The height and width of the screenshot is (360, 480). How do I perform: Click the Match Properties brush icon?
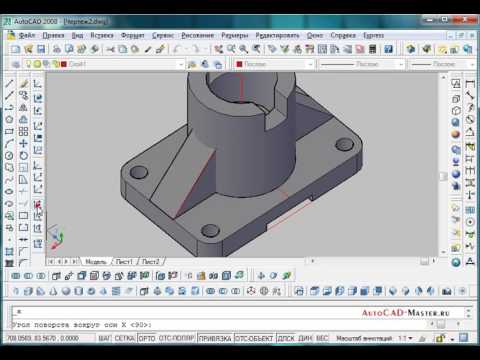coord(160,49)
